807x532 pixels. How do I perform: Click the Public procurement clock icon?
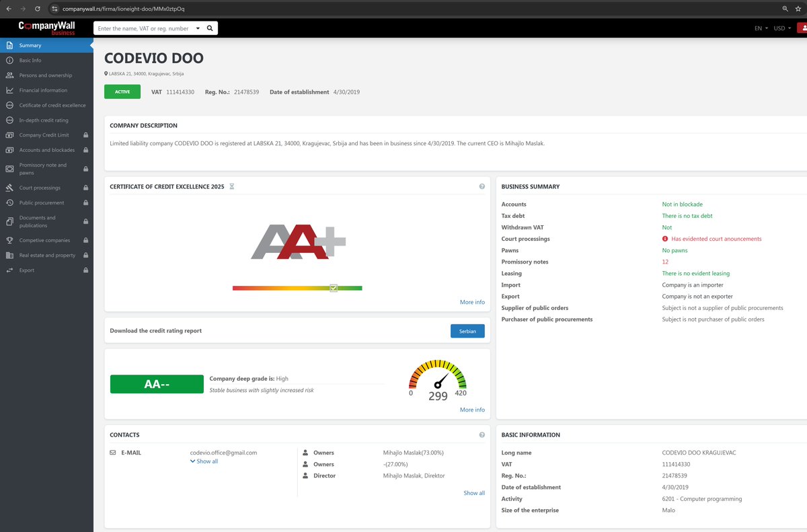[9, 202]
